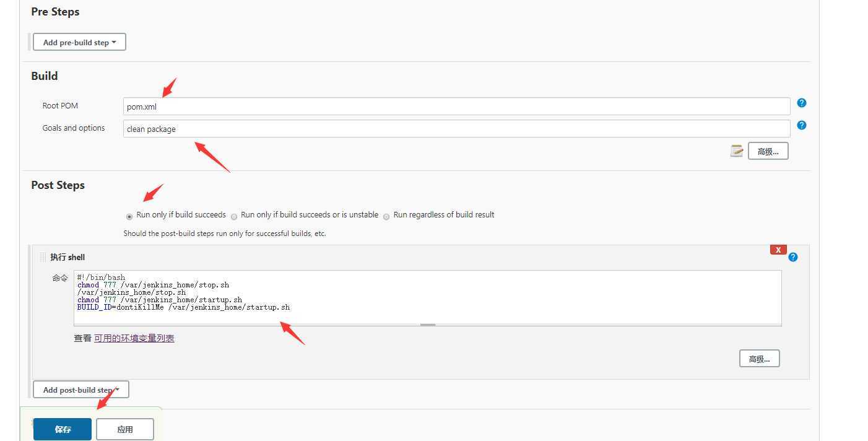Delete shell step with red X button

point(778,250)
